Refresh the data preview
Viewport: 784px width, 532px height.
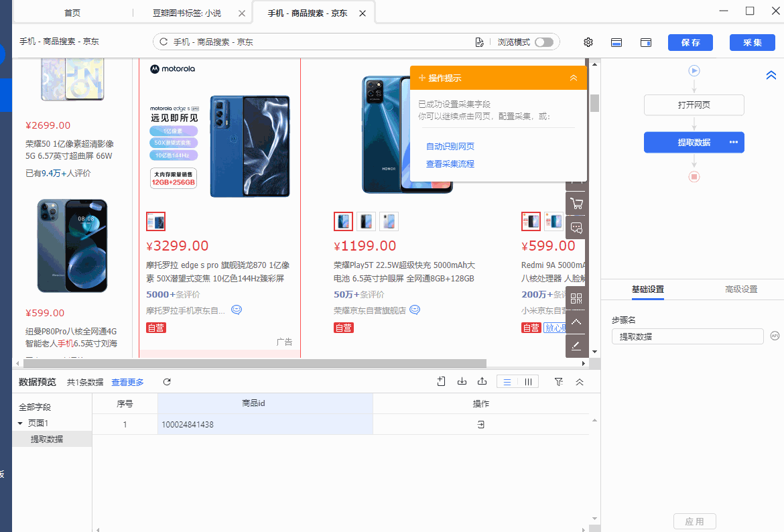[167, 382]
